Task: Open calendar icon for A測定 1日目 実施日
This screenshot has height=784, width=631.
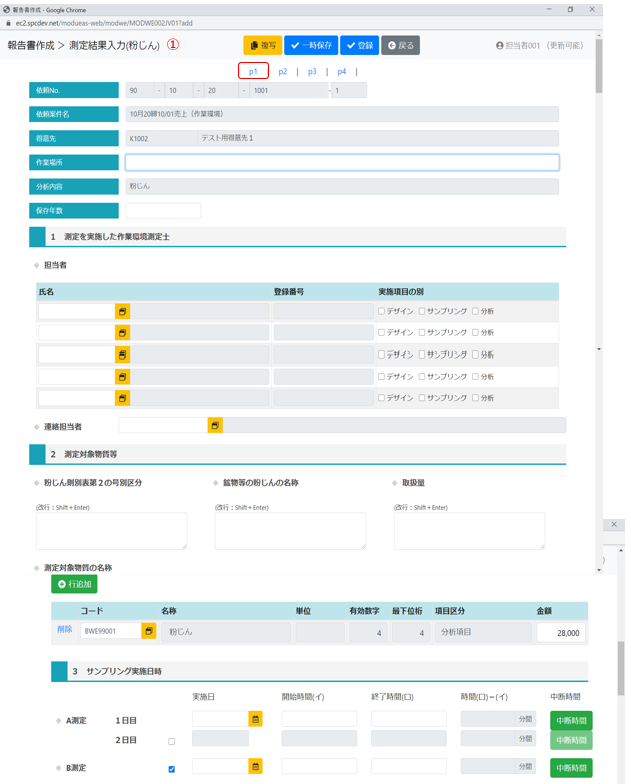Action: [x=256, y=719]
